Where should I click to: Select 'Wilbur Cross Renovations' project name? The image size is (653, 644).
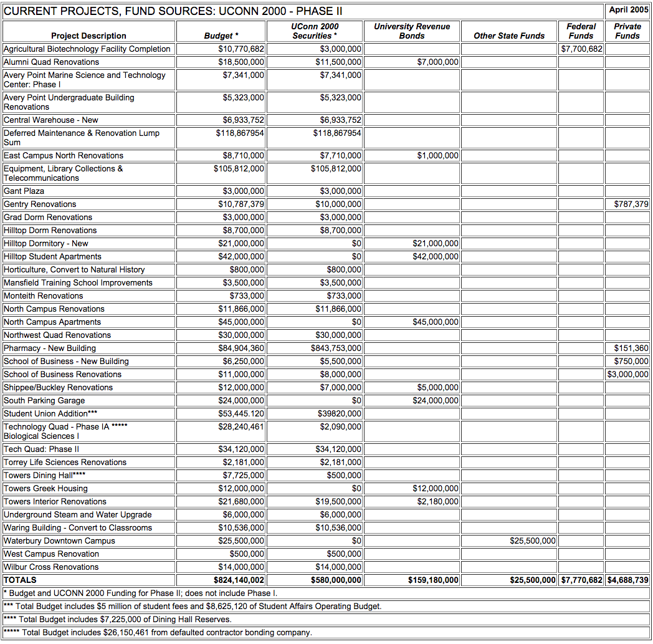pyautogui.click(x=51, y=567)
